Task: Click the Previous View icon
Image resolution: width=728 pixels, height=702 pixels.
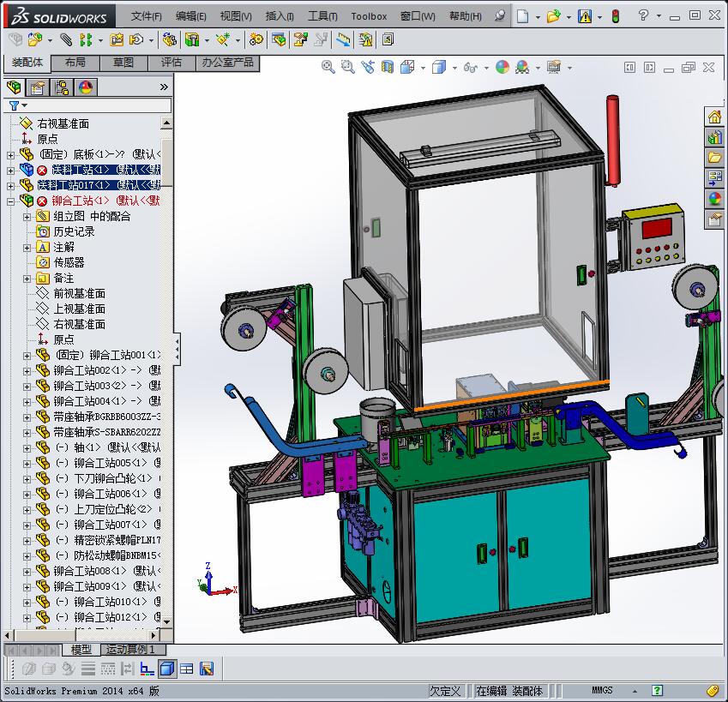Action: (368, 67)
